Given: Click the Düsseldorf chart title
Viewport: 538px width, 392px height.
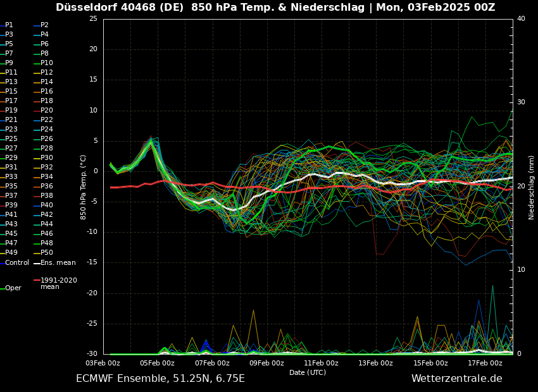Looking at the screenshot, I should tap(275, 8).
